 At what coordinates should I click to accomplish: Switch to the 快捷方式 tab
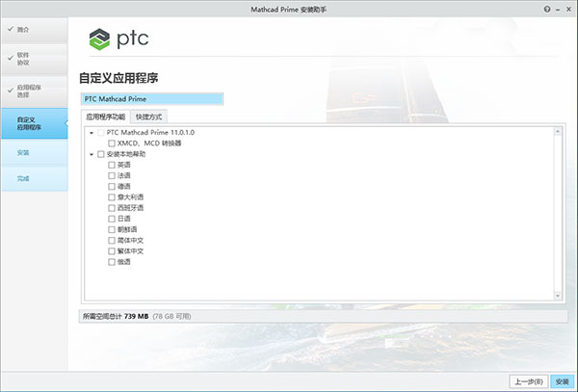[x=149, y=117]
